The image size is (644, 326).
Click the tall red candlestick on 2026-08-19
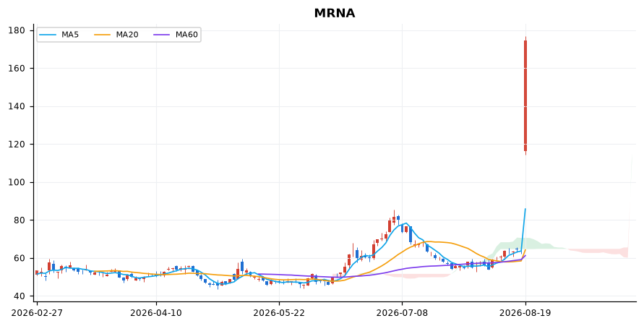(525, 95)
